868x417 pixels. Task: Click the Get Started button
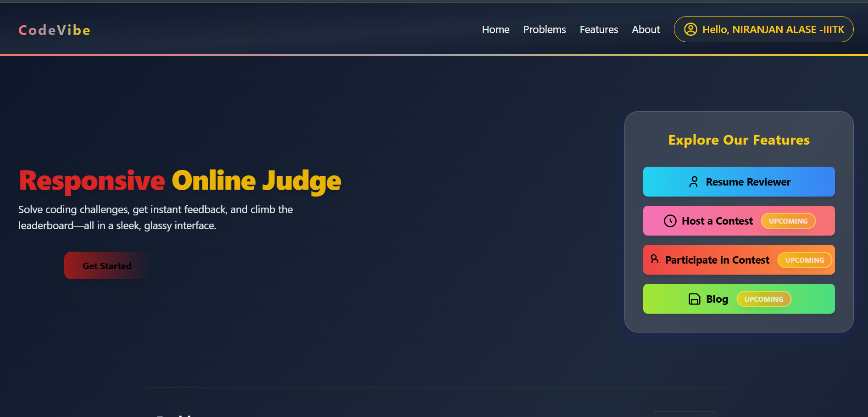tap(106, 265)
